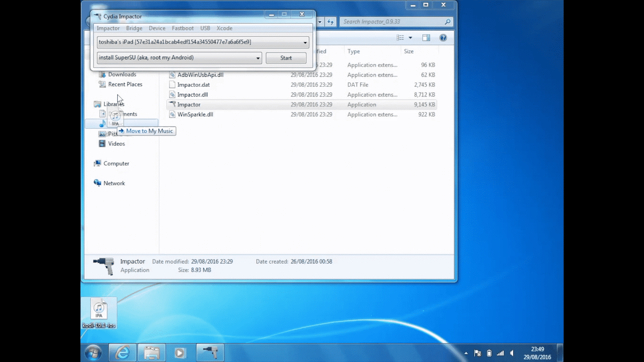This screenshot has height=362, width=644.
Task: Open the Explorer help icon
Action: (x=443, y=38)
